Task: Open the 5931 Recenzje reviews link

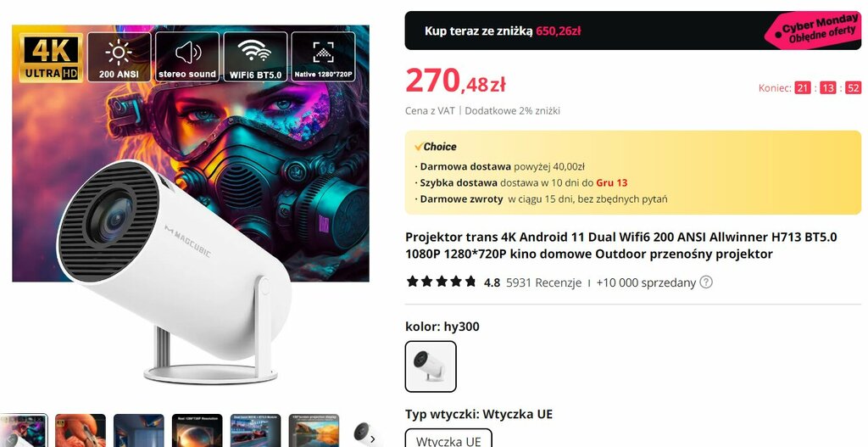Action: pos(543,282)
